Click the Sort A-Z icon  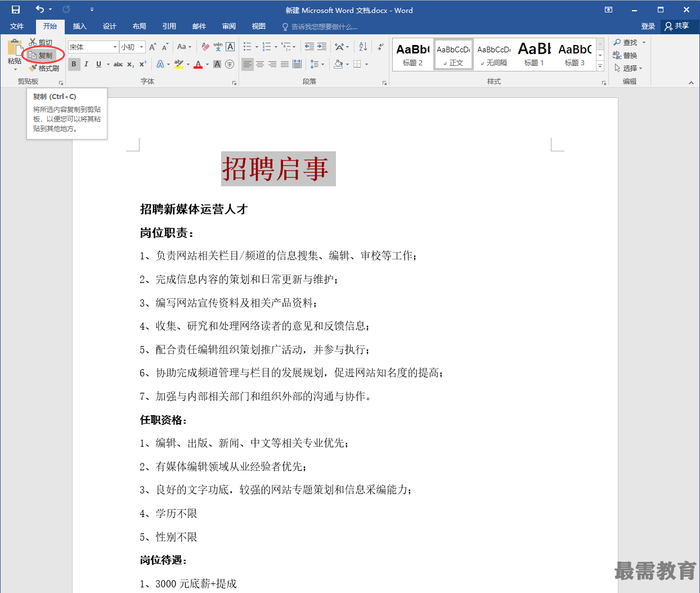pyautogui.click(x=363, y=47)
